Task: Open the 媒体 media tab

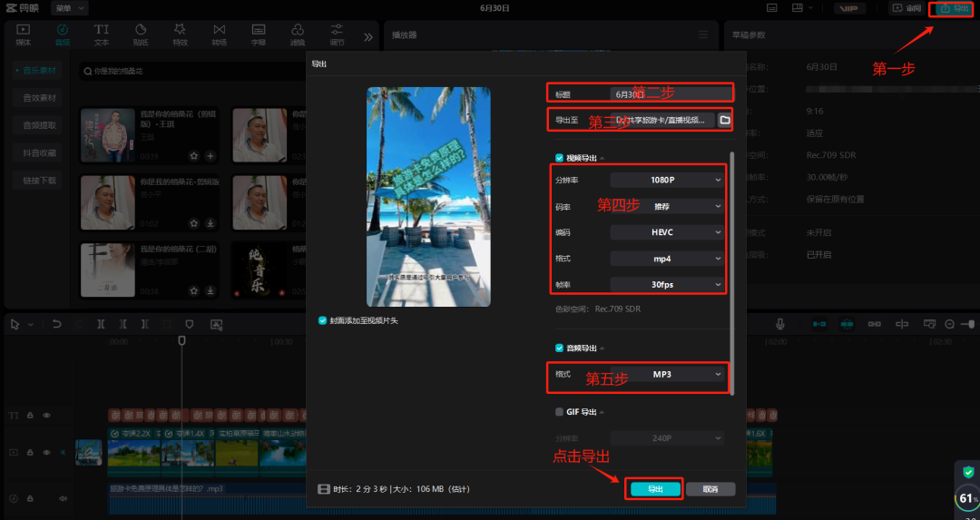Action: 23,35
